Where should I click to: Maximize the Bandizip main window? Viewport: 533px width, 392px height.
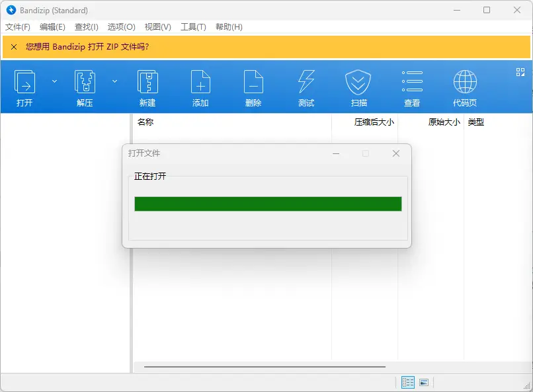pos(487,10)
